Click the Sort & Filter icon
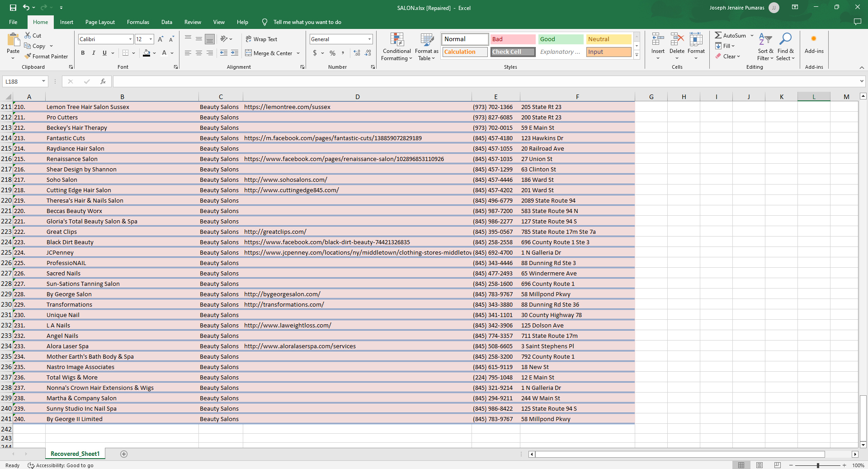 765,40
